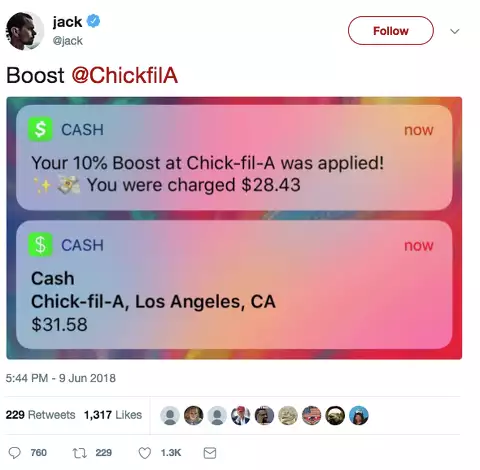Click the retweet arrows icon
Screen dimensions: 480x470
80,453
